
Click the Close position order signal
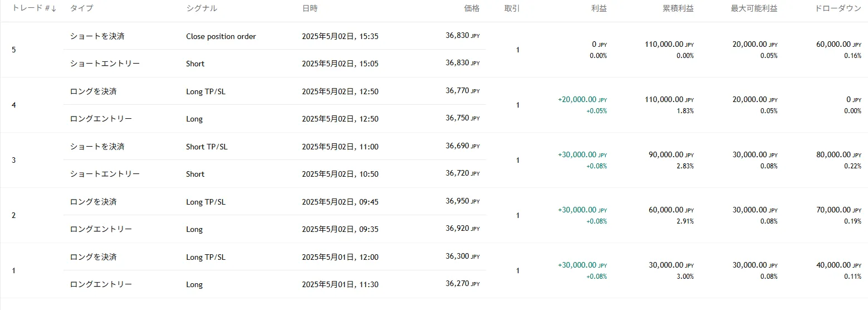[221, 36]
